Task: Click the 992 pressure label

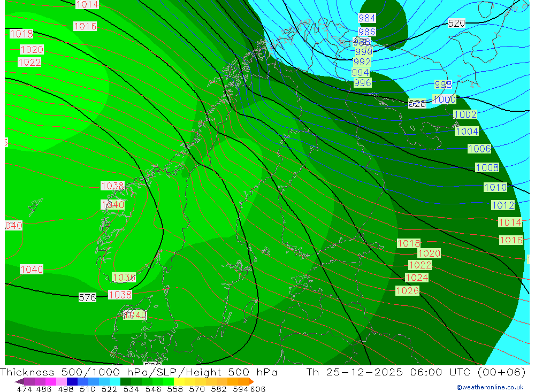Action: pos(362,62)
